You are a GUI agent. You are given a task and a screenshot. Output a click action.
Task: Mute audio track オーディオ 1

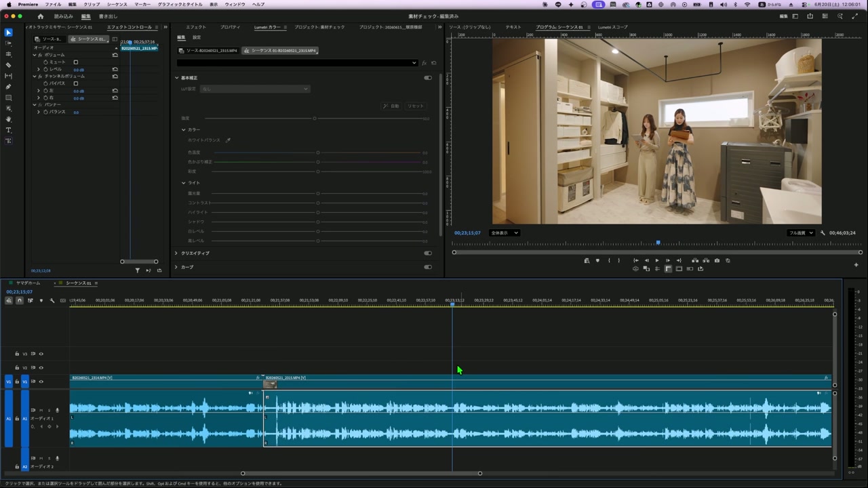[41, 410]
